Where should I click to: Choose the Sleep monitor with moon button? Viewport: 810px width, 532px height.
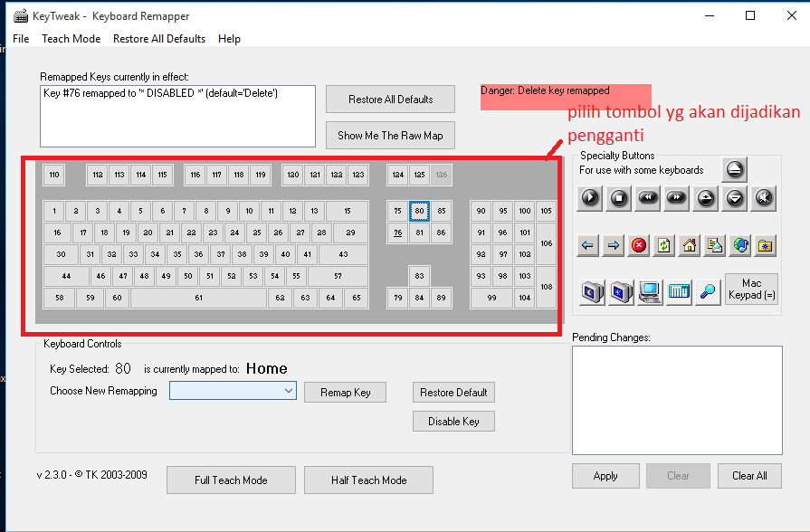[x=592, y=292]
